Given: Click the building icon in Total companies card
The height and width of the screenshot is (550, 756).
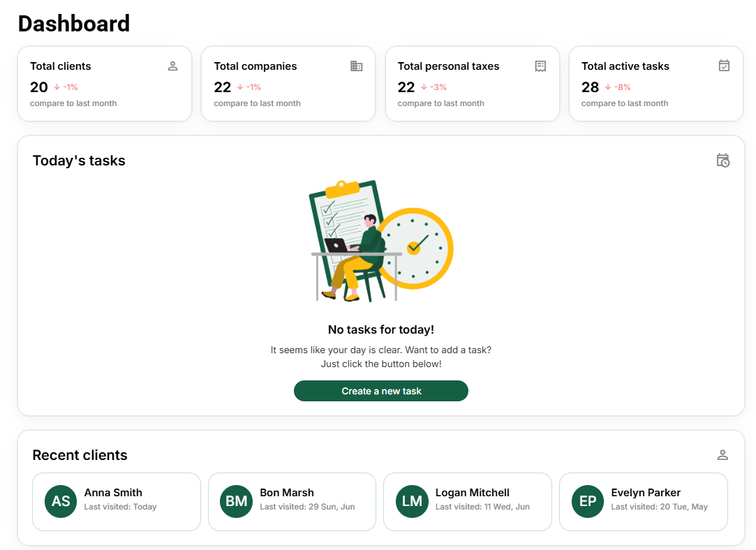Looking at the screenshot, I should 357,66.
